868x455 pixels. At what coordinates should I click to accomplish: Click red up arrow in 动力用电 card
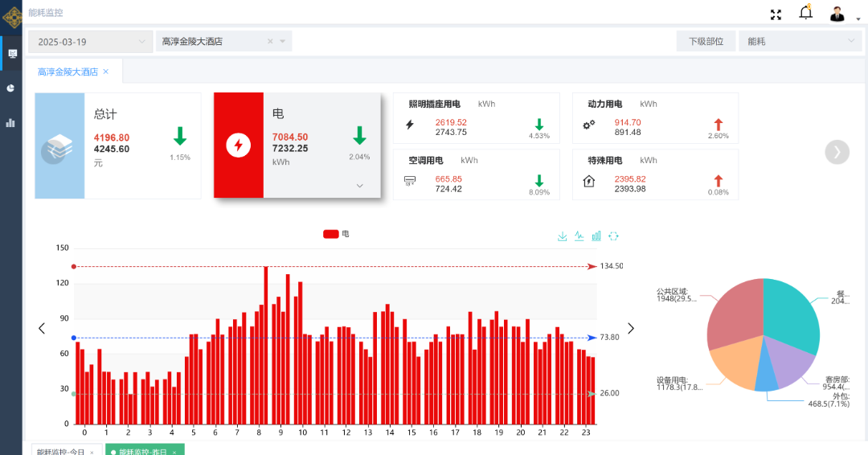click(718, 125)
